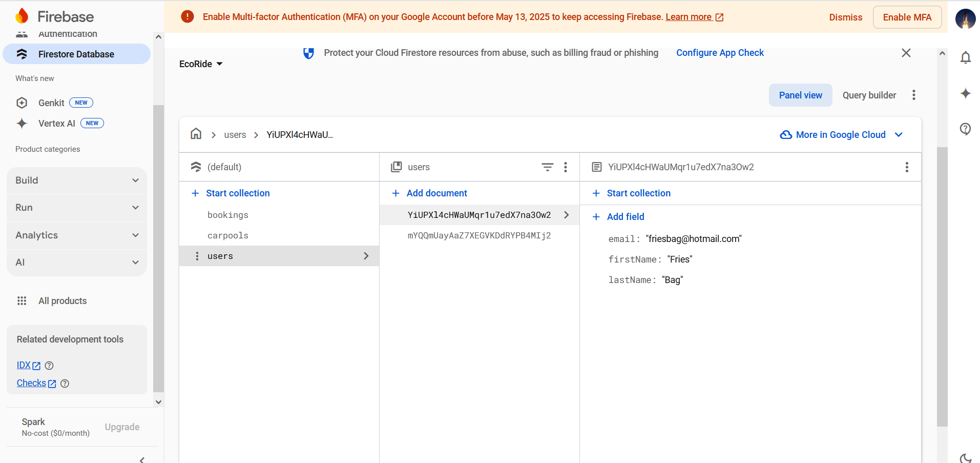980x463 pixels.
Task: Click the main page vertical scrollbar
Action: point(942,287)
